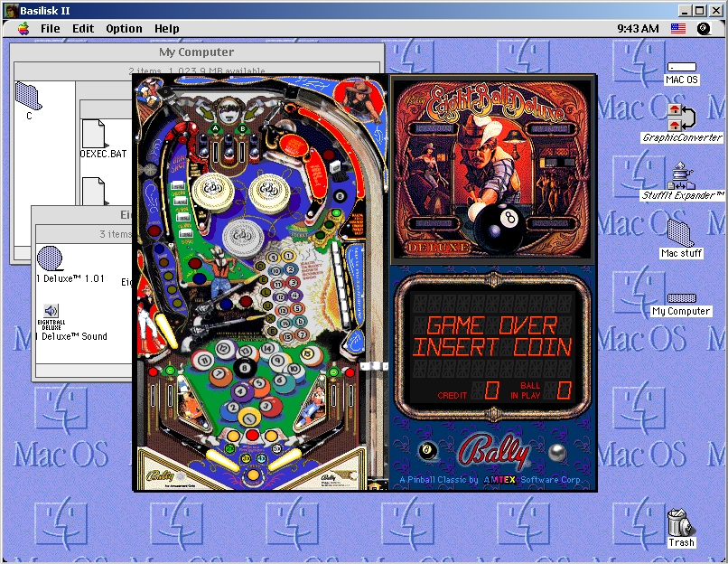Click the Eight Ball Deluxe backglass artwork
The height and width of the screenshot is (564, 728).
(492, 169)
